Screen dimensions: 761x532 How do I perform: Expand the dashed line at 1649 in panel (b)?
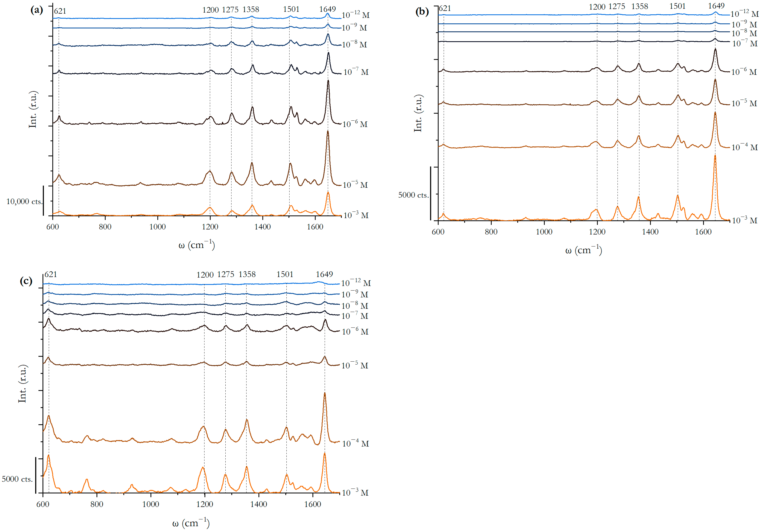coord(715,132)
